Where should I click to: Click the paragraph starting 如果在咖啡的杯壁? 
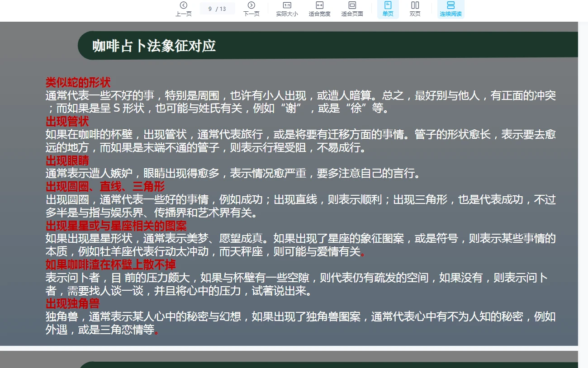click(x=300, y=141)
